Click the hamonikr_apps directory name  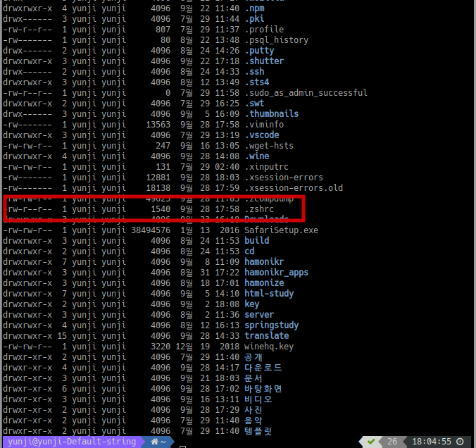(276, 272)
